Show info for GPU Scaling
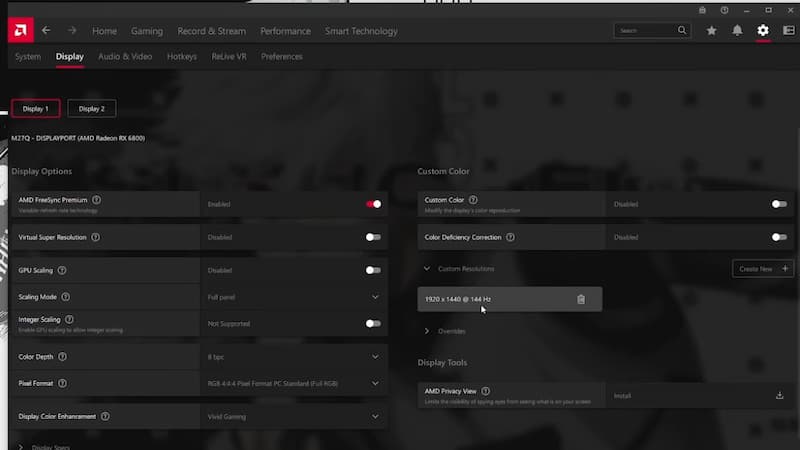 pos(62,270)
